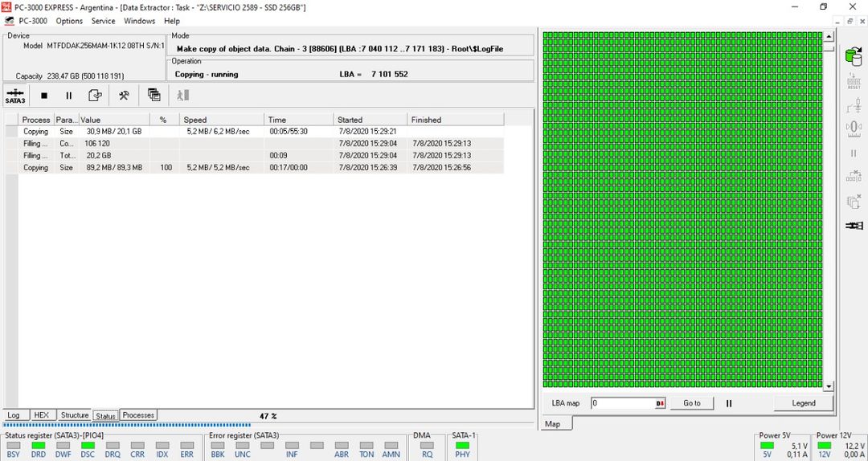Click the connector icon at sidebar bottom
The image size is (868, 461).
pyautogui.click(x=854, y=226)
